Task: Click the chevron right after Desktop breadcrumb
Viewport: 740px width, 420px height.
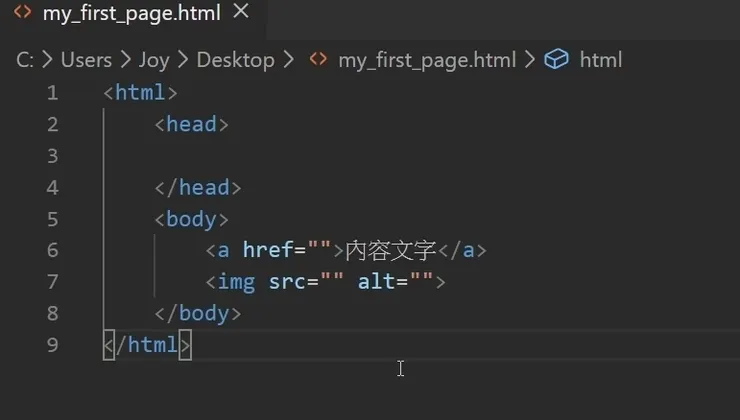Action: click(289, 60)
